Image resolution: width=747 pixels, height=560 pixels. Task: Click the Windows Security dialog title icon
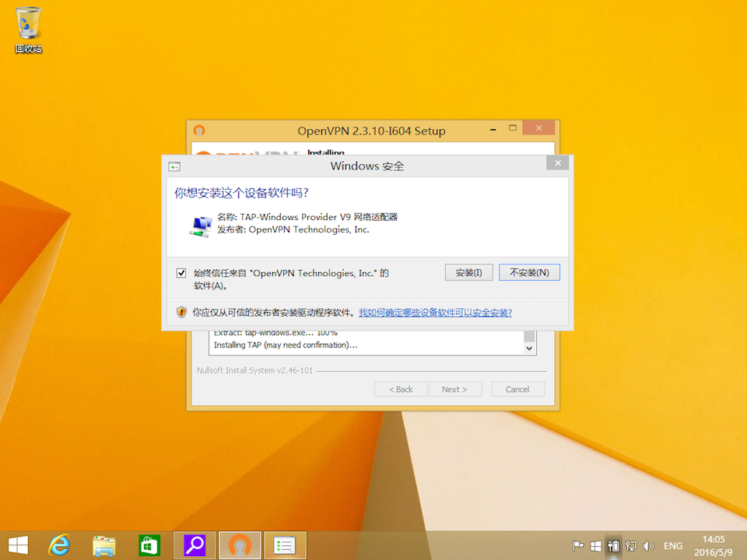click(174, 166)
